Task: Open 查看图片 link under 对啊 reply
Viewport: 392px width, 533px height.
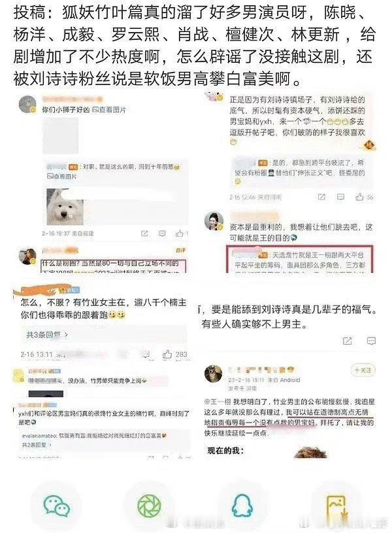Action: 62,176
